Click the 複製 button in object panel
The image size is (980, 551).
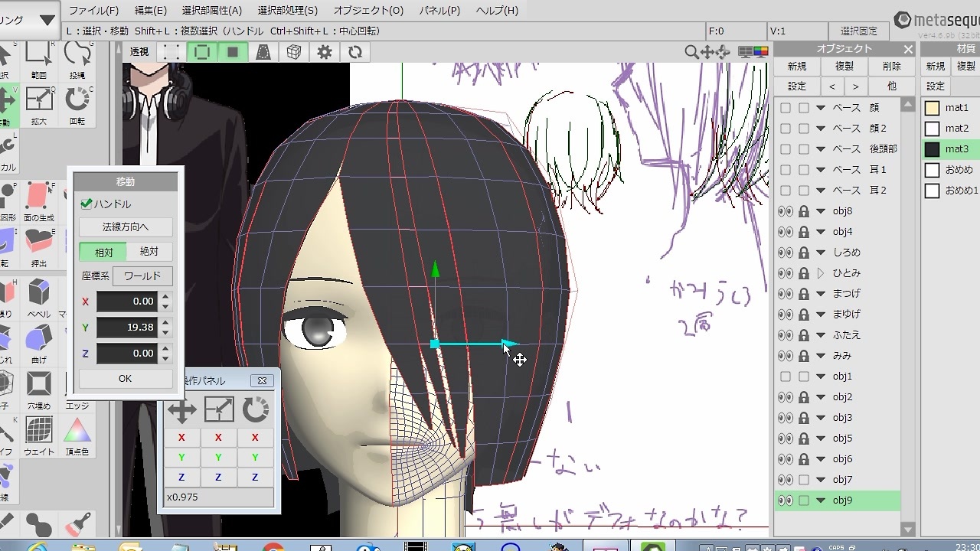[844, 67]
